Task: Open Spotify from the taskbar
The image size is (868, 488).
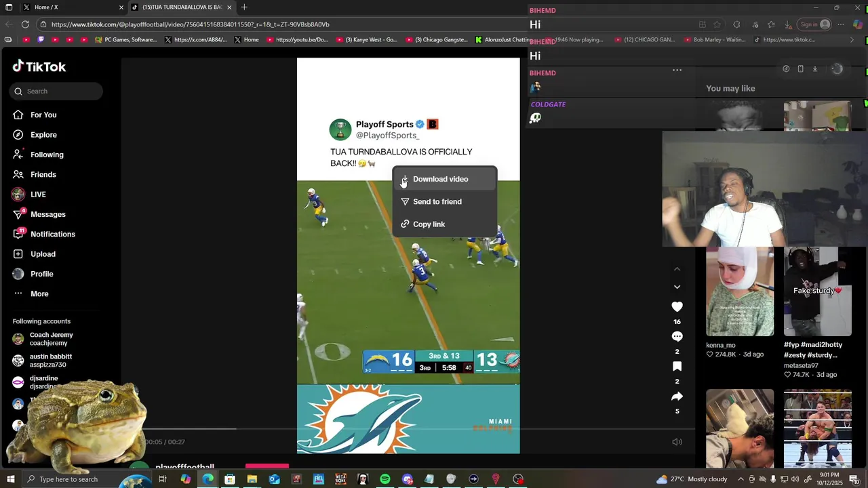Action: tap(385, 479)
